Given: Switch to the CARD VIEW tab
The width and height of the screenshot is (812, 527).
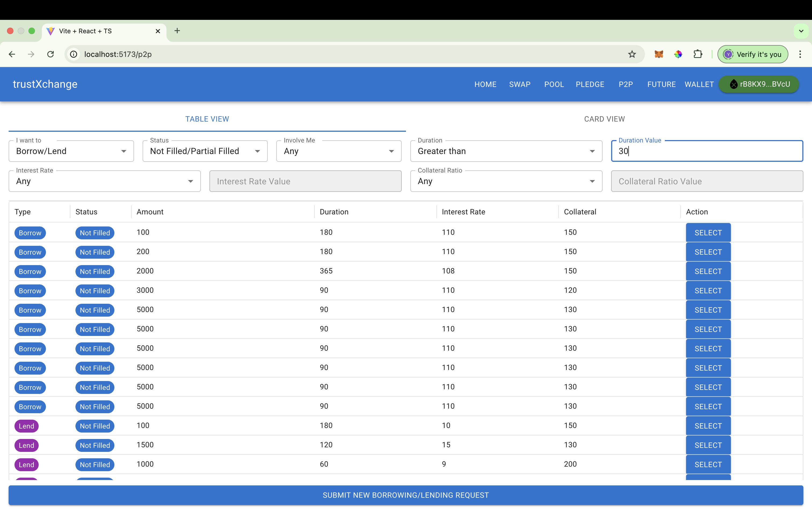Looking at the screenshot, I should coord(604,119).
